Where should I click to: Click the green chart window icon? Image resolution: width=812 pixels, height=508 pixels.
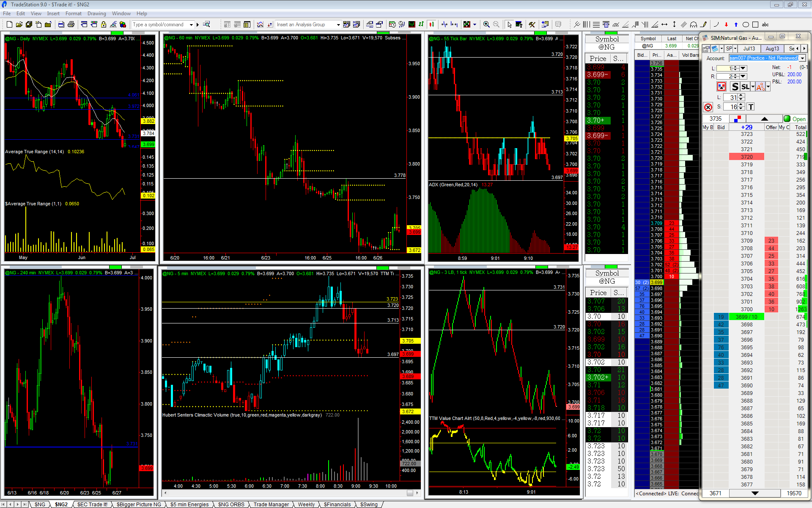(x=411, y=25)
